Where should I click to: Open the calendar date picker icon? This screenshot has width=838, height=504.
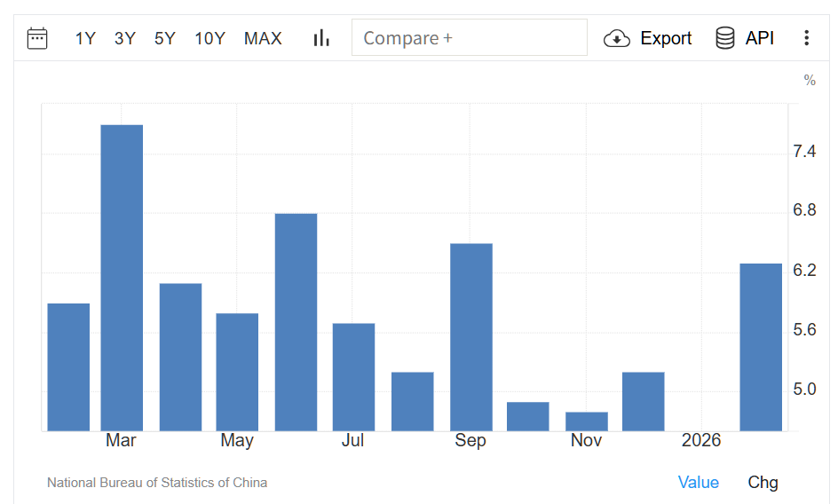click(37, 38)
